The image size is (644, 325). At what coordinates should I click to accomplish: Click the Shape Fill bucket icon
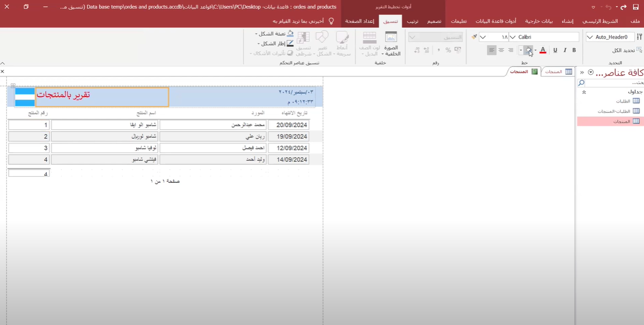pyautogui.click(x=290, y=33)
